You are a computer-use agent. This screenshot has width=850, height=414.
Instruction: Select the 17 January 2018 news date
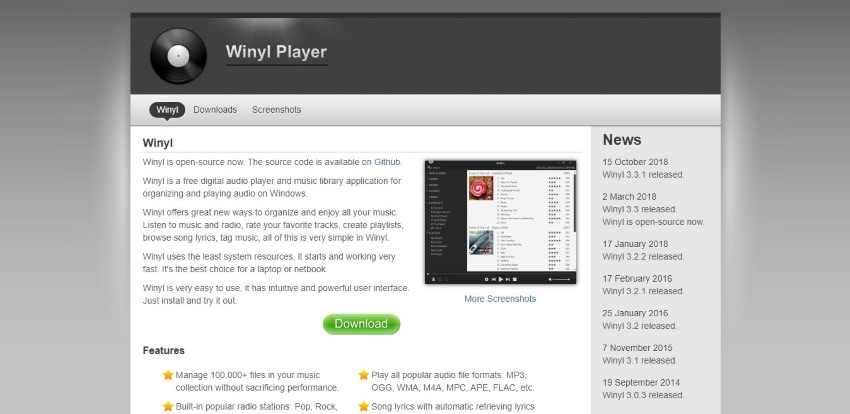[635, 244]
